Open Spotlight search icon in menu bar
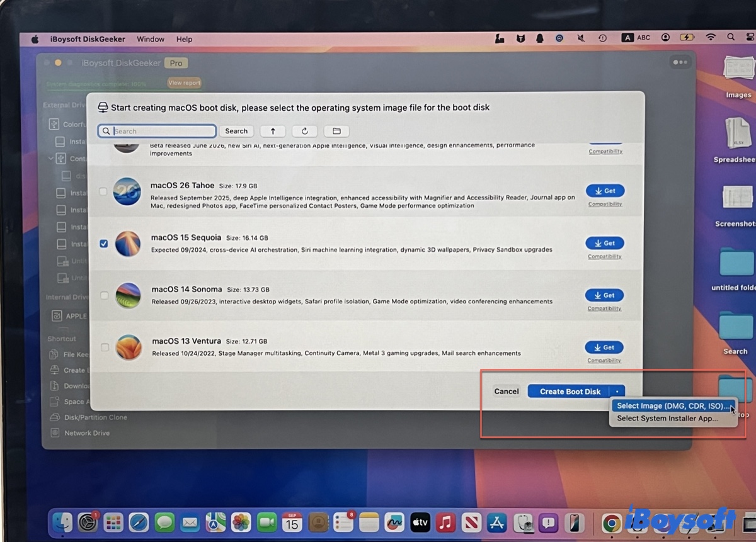756x542 pixels. click(x=730, y=38)
